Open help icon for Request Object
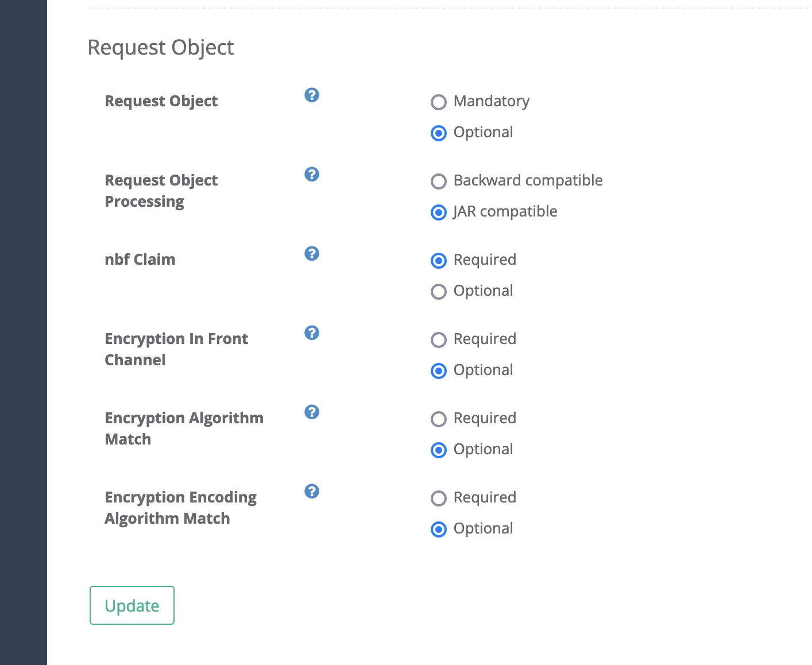Screen dimensions: 812x665 312,95
